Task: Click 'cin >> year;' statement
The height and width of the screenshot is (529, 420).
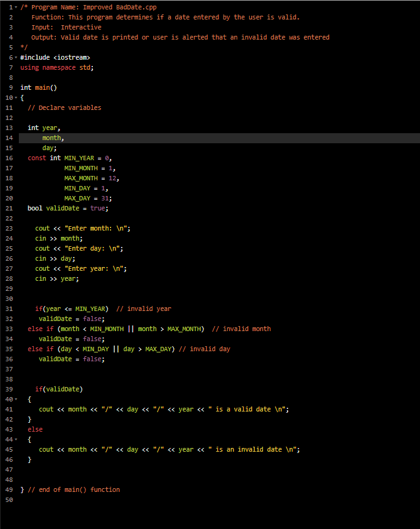Action: tap(57, 279)
